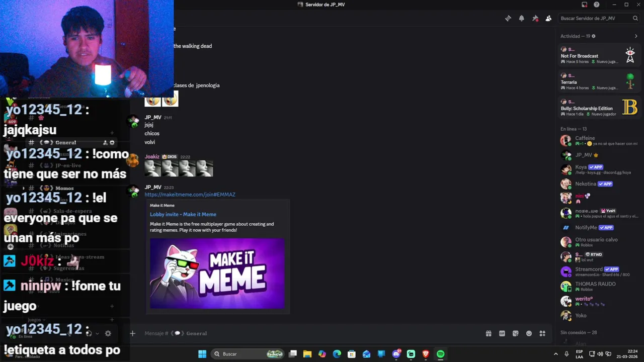This screenshot has width=644, height=362.
Task: Select member Caffeine
Action: pos(599,140)
